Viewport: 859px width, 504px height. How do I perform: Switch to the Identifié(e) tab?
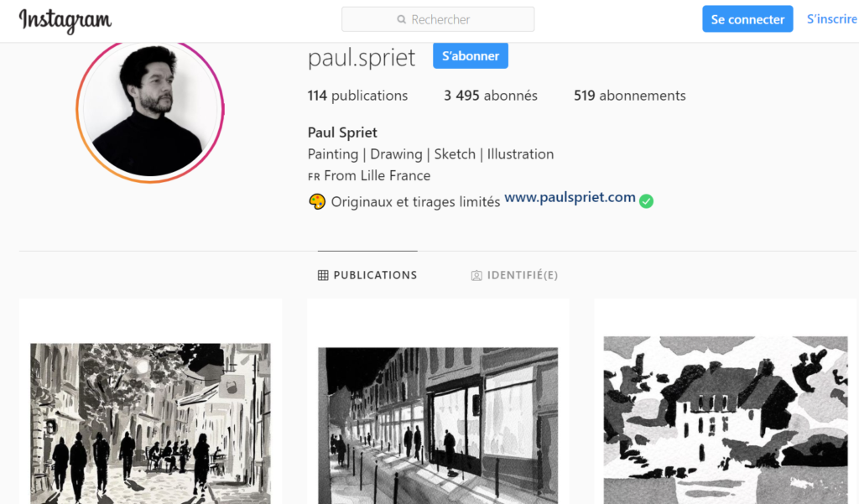point(514,275)
